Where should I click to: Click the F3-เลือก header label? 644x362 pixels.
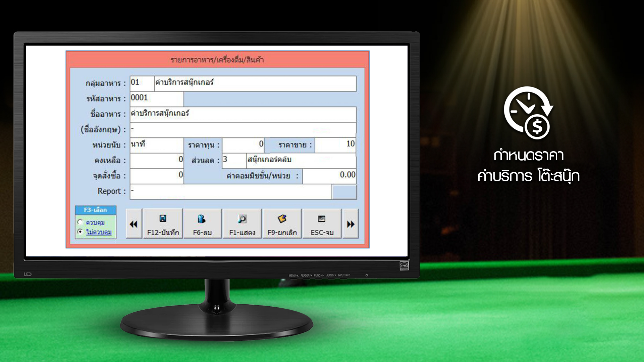pos(96,210)
